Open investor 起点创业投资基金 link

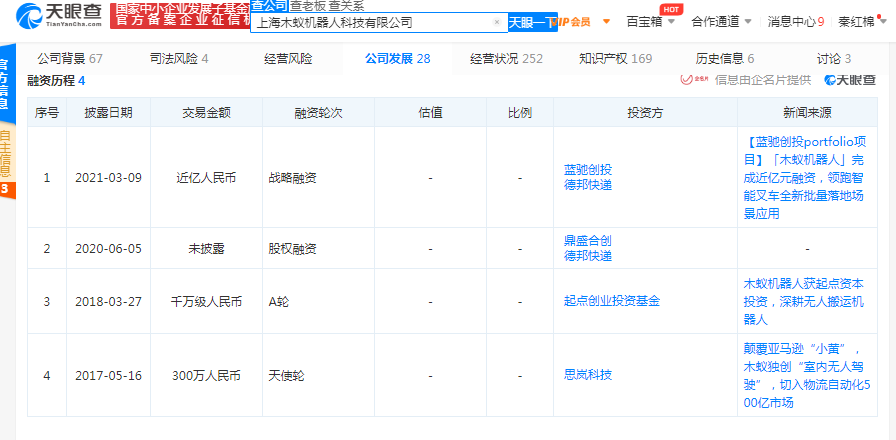point(611,301)
